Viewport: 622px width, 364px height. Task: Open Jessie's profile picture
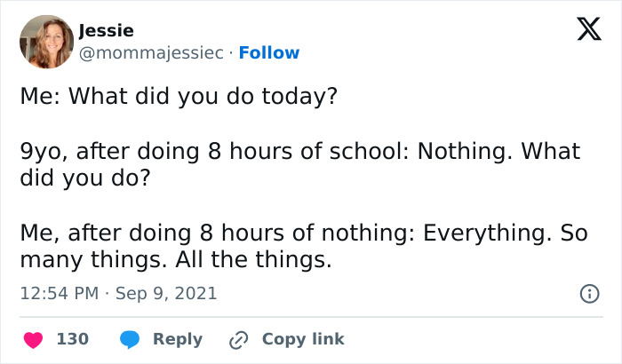(x=45, y=42)
